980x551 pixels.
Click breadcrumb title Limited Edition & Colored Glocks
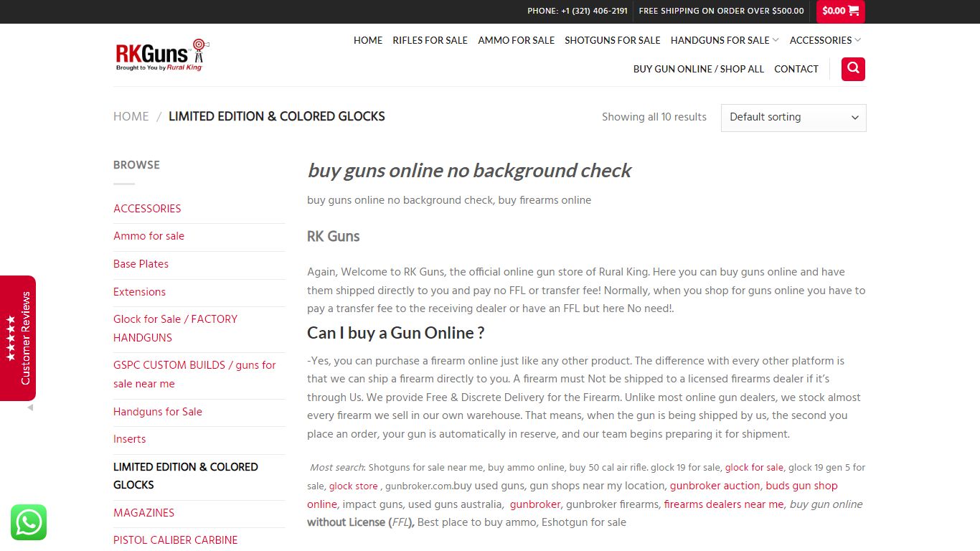click(277, 116)
